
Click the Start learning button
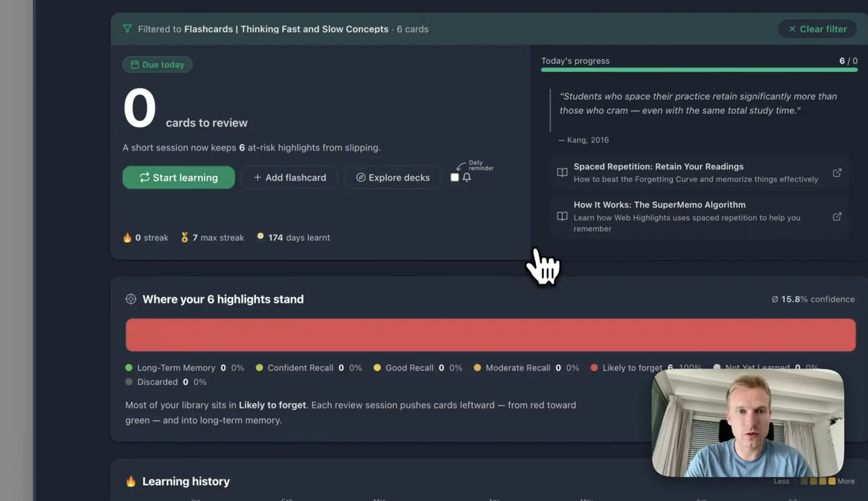click(178, 178)
